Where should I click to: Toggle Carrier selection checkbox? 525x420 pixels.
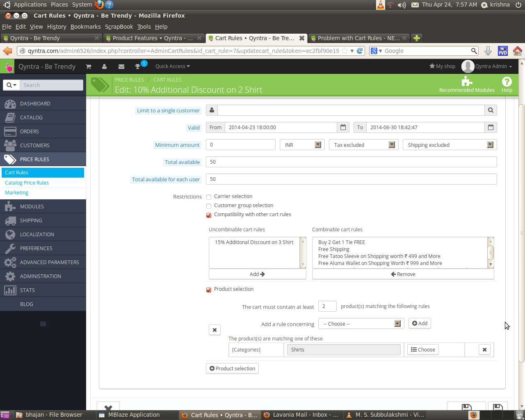pos(209,197)
